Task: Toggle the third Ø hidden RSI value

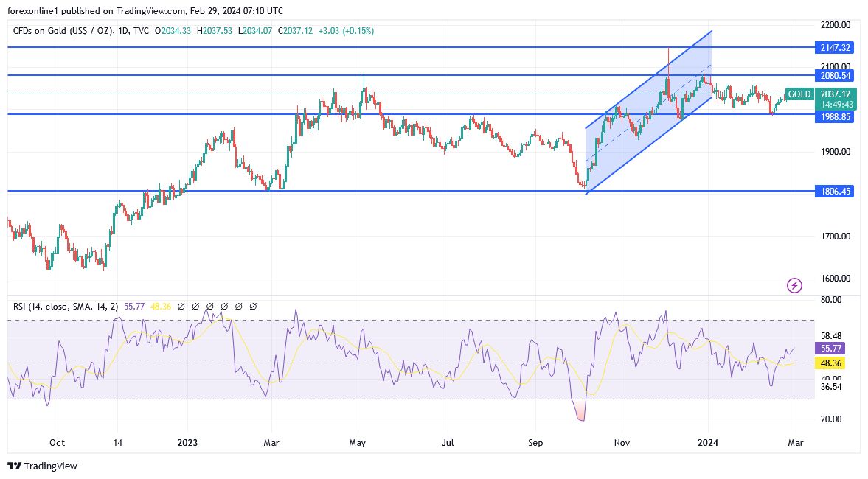Action: click(x=210, y=305)
